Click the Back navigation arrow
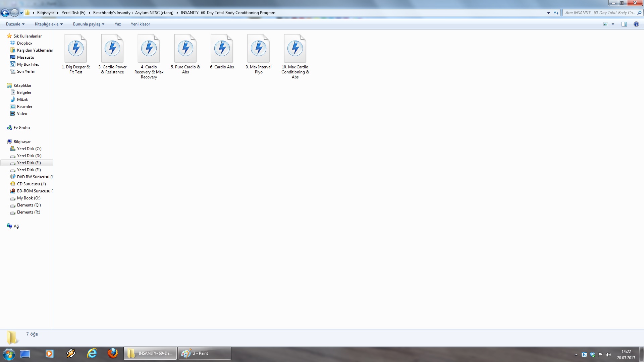 click(5, 13)
